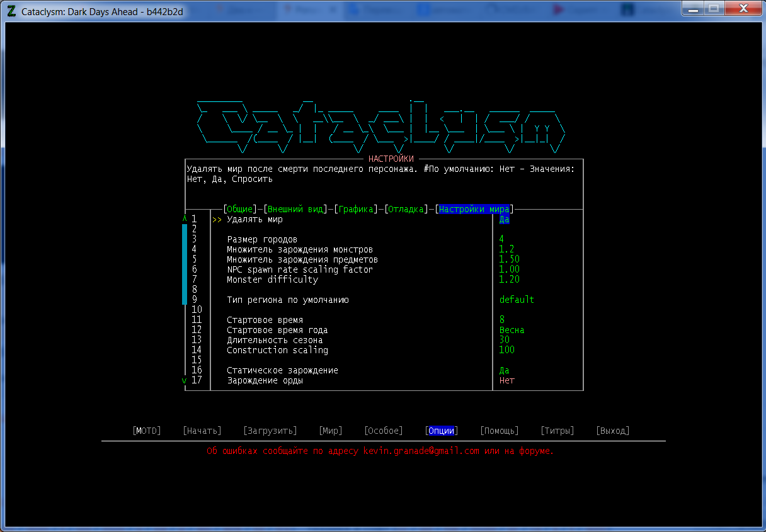This screenshot has height=532, width=766.
Task: Select the Статическое зарождение option
Action: pyautogui.click(x=282, y=370)
